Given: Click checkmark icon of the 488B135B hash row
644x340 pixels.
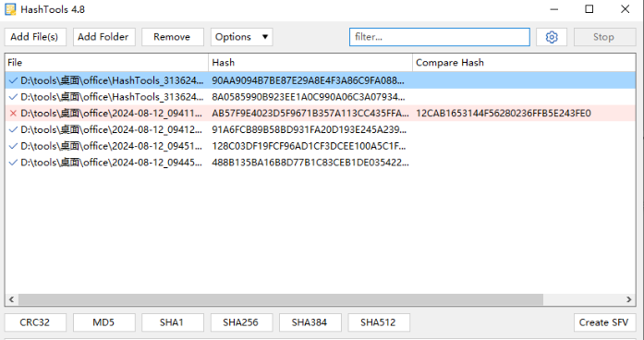Looking at the screenshot, I should coord(13,163).
